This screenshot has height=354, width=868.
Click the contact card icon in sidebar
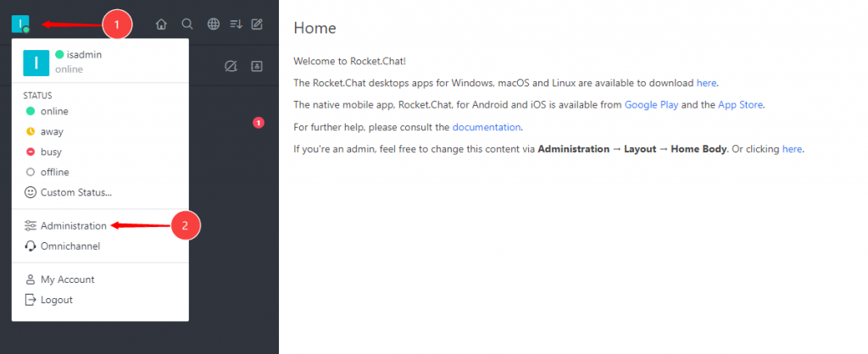(x=257, y=66)
